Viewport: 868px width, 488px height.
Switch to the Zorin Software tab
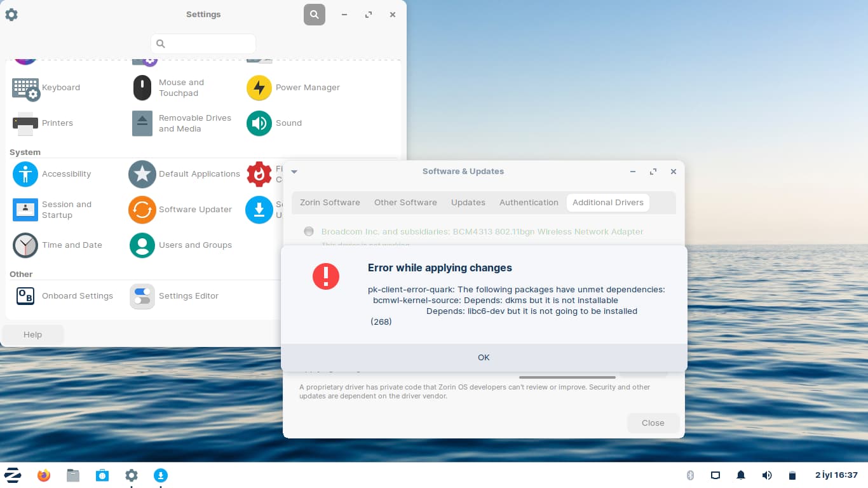330,203
